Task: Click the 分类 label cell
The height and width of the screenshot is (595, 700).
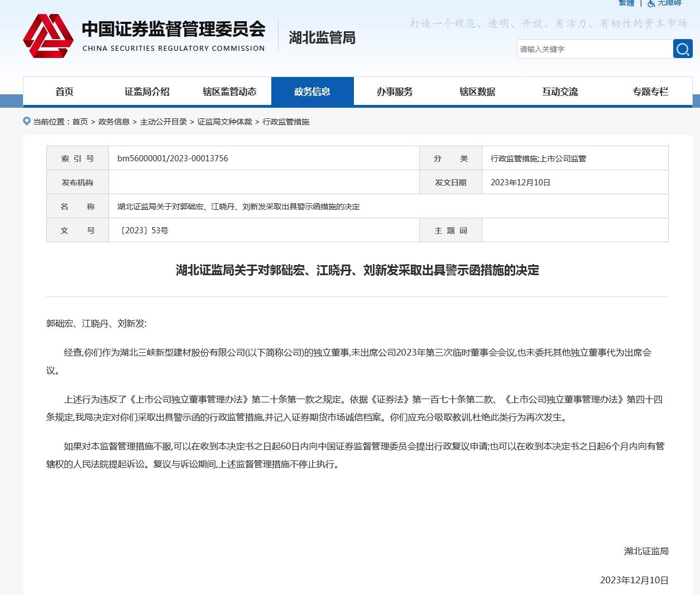Action: (x=450, y=159)
